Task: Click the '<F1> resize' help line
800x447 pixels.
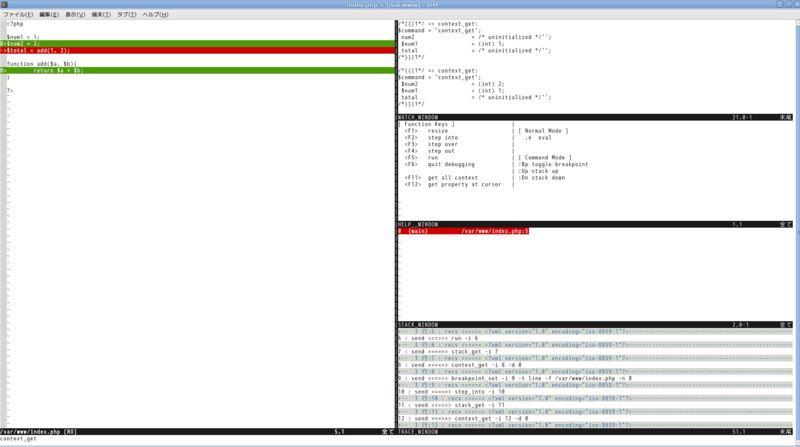Action: click(x=426, y=131)
